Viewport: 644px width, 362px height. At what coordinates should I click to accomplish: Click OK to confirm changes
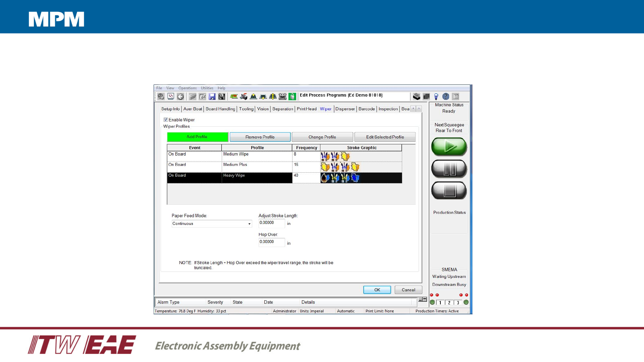point(377,290)
